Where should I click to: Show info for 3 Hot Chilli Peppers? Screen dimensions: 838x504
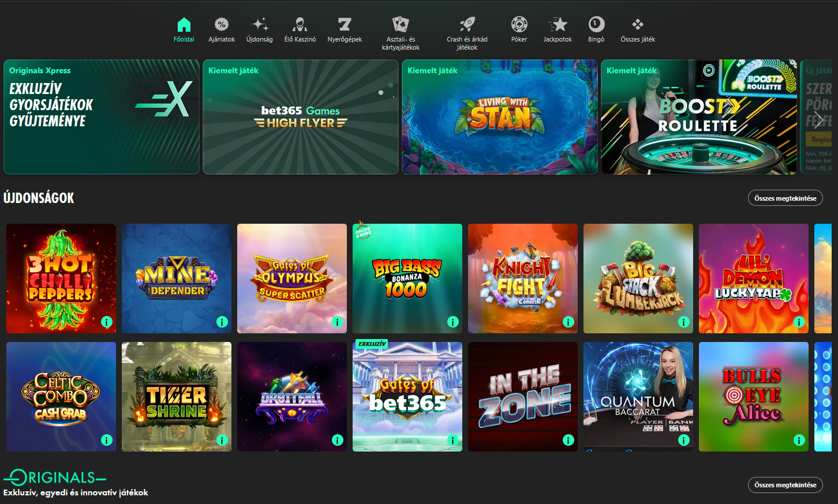(x=107, y=322)
